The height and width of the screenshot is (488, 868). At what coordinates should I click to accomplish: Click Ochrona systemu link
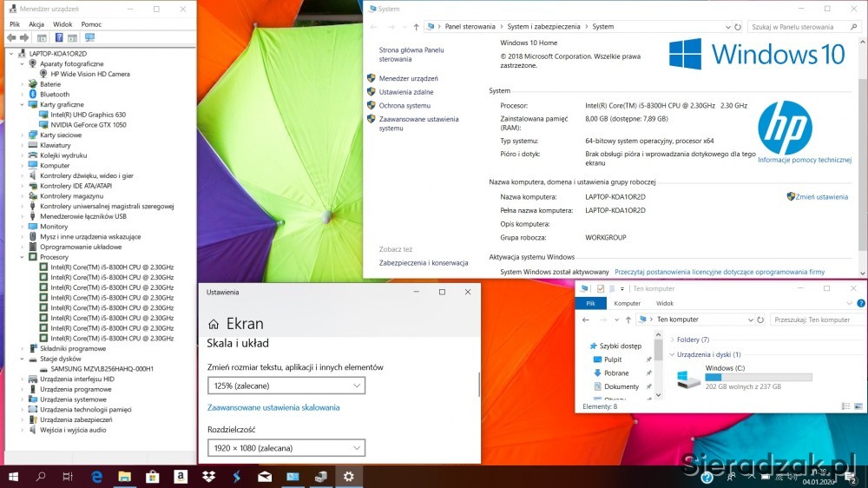coord(404,106)
